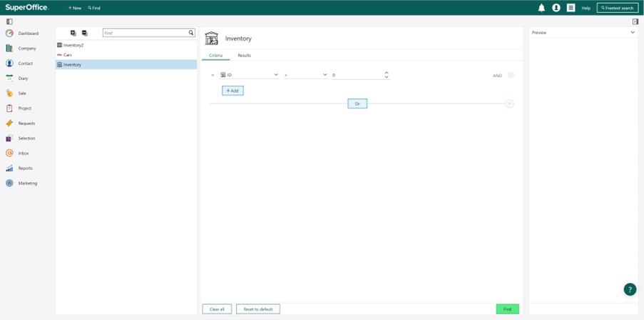
Task: Open the main menu list icon
Action: [571, 8]
